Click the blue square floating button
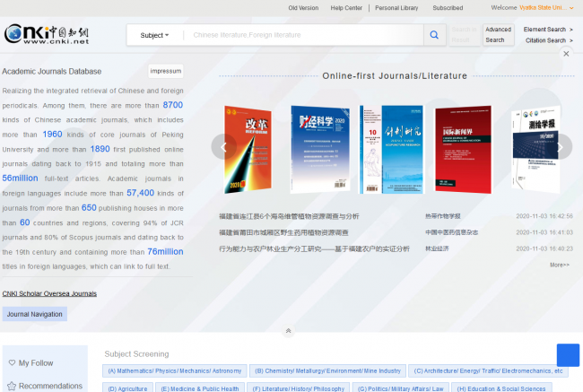583x392 pixels. tap(568, 355)
